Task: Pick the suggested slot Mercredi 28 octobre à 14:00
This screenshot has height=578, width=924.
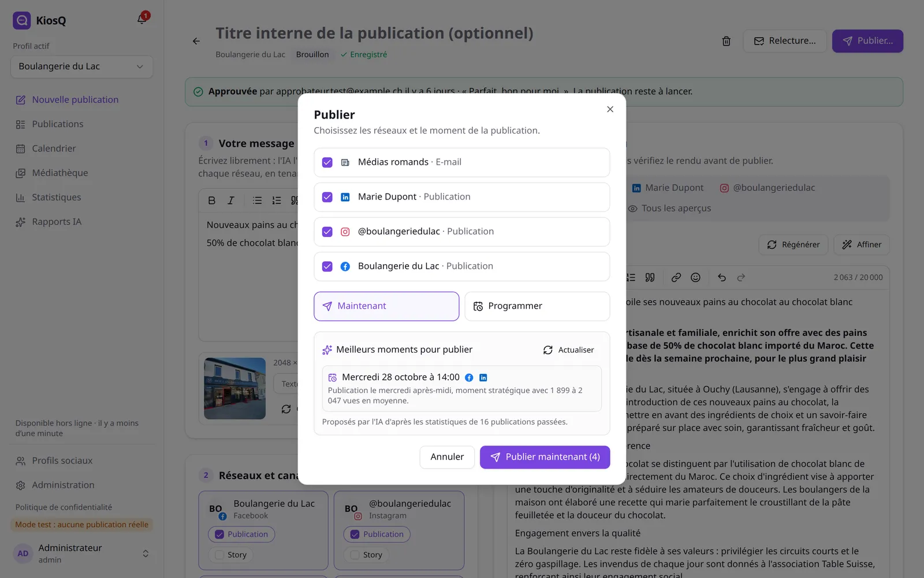Action: [461, 388]
